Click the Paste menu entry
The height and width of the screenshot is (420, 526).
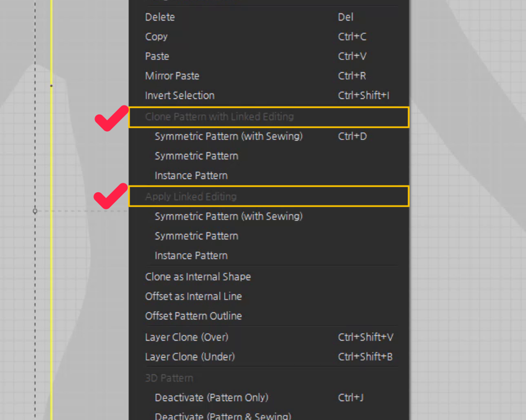(x=269, y=56)
